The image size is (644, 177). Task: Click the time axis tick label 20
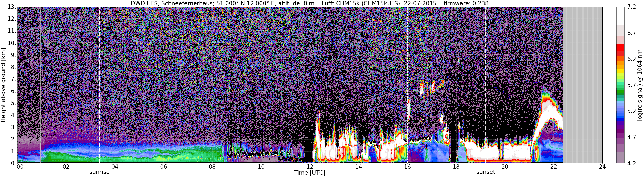click(x=505, y=167)
